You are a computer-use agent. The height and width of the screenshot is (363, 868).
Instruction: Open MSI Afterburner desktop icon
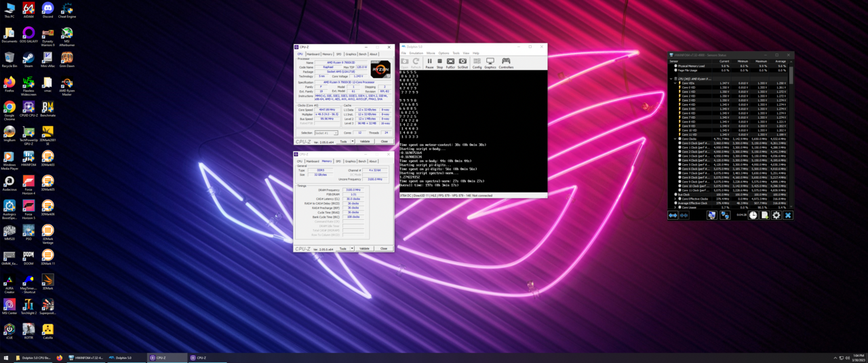click(x=66, y=36)
